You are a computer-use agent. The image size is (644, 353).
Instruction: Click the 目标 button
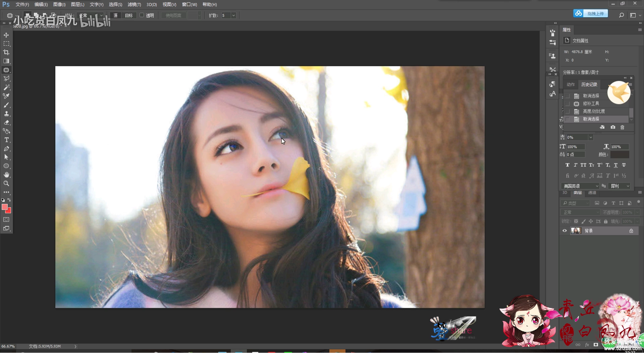pos(129,15)
